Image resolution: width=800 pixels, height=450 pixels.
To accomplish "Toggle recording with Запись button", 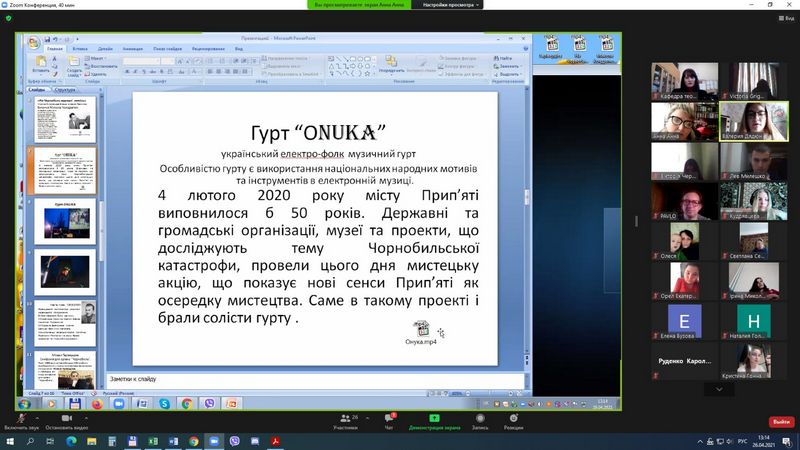I will (x=480, y=421).
